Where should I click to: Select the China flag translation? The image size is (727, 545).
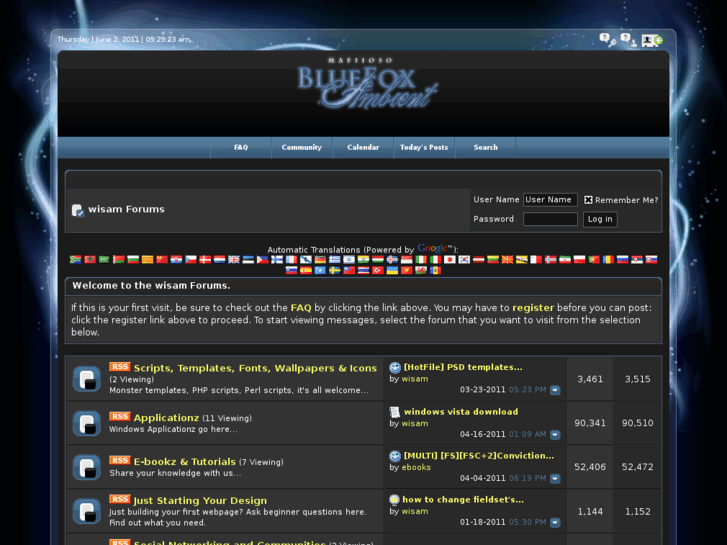[x=162, y=259]
